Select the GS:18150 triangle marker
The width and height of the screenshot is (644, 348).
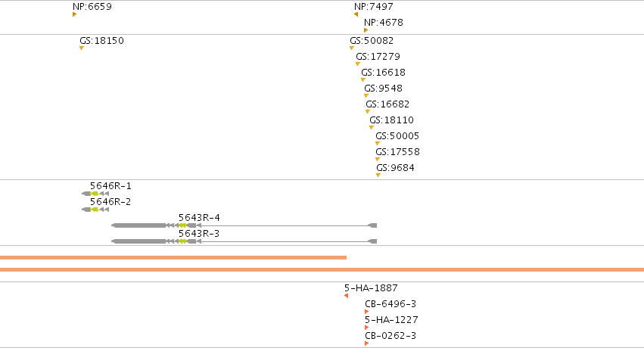(82, 48)
